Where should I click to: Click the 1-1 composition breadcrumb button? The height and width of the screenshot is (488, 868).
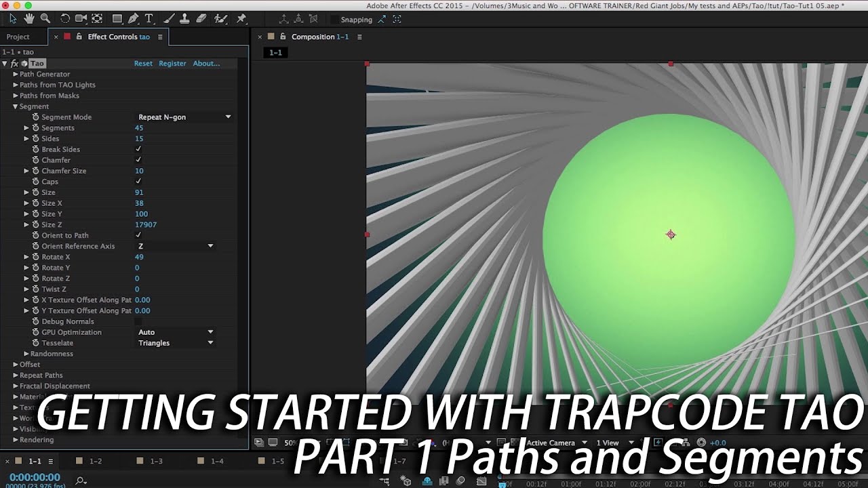point(275,52)
